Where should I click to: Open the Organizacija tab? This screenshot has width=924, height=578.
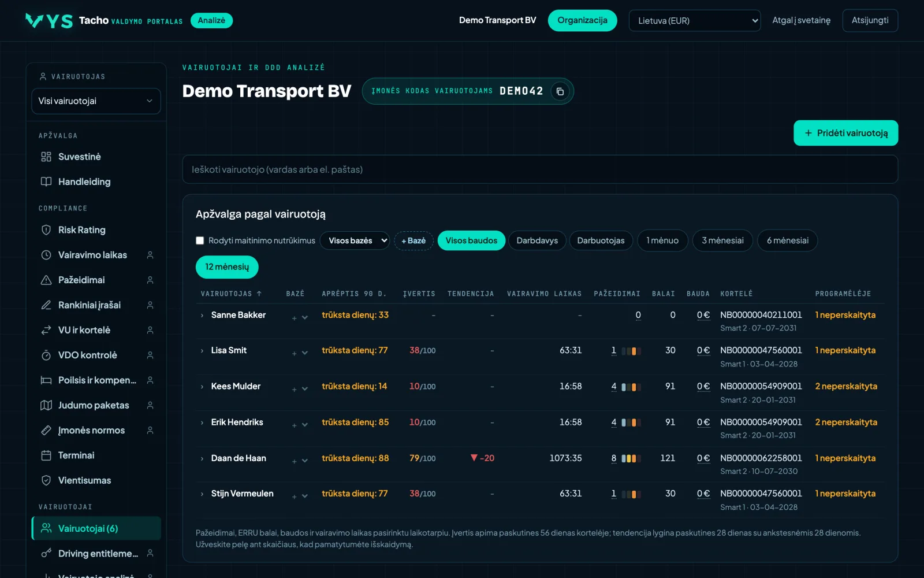[x=582, y=20]
